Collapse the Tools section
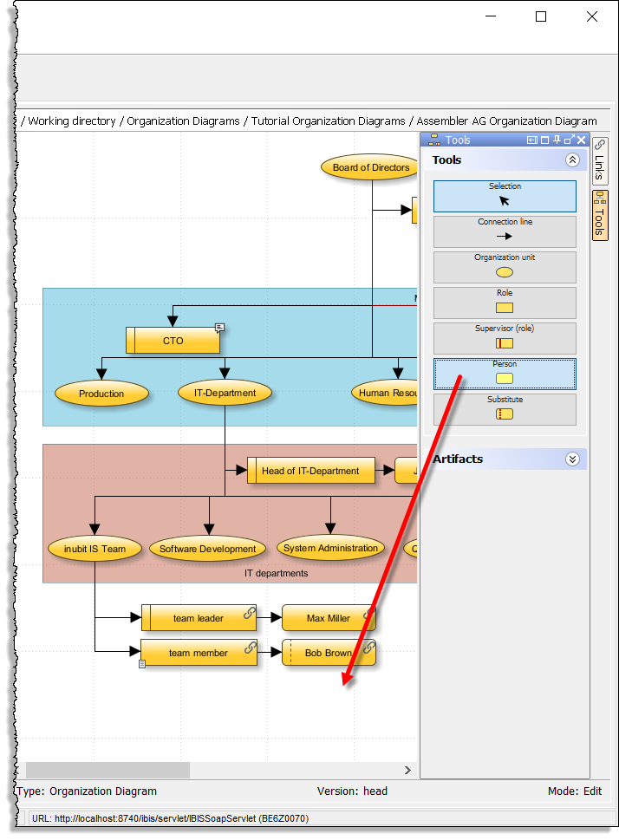Image resolution: width=619 pixels, height=840 pixels. click(572, 160)
